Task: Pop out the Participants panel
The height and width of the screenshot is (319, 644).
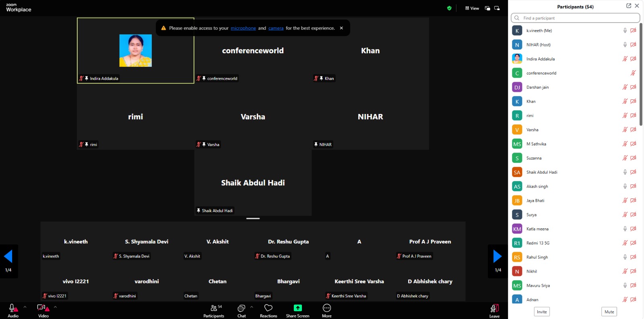Action: pyautogui.click(x=629, y=6)
